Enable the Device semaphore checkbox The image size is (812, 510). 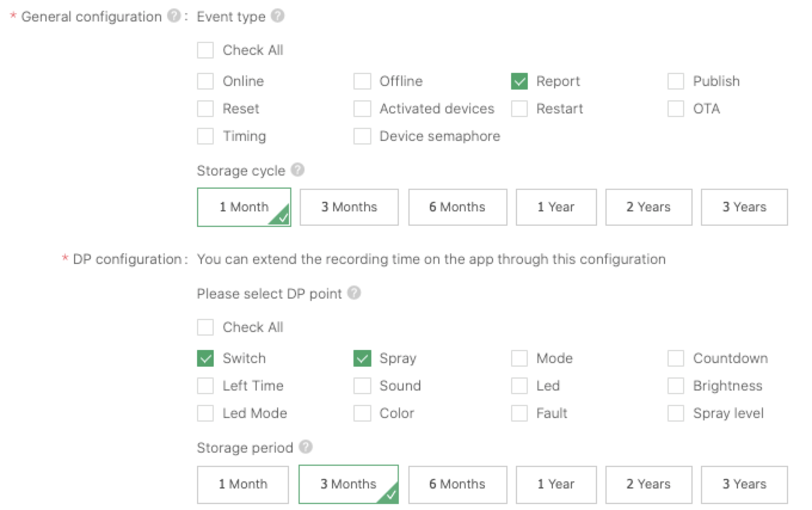point(362,136)
